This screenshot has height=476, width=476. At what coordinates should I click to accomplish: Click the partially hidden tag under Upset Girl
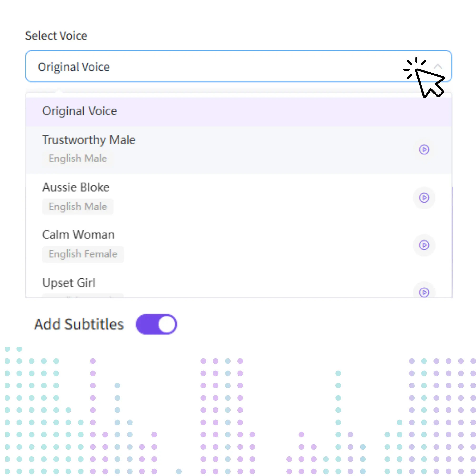pyautogui.click(x=83, y=296)
